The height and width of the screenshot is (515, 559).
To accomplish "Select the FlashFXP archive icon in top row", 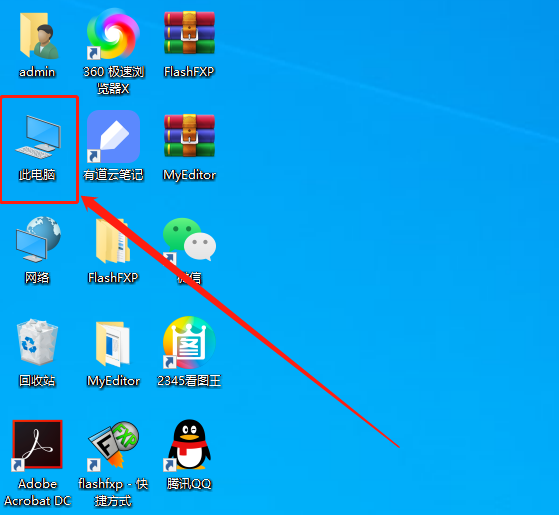I will pos(189,33).
